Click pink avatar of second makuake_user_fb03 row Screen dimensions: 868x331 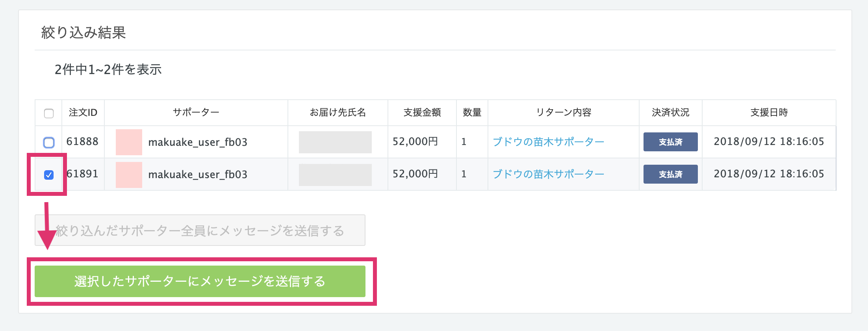[x=129, y=175]
